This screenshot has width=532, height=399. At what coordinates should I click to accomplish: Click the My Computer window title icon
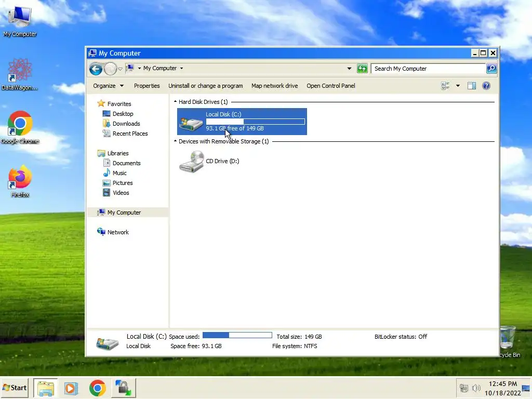(92, 53)
